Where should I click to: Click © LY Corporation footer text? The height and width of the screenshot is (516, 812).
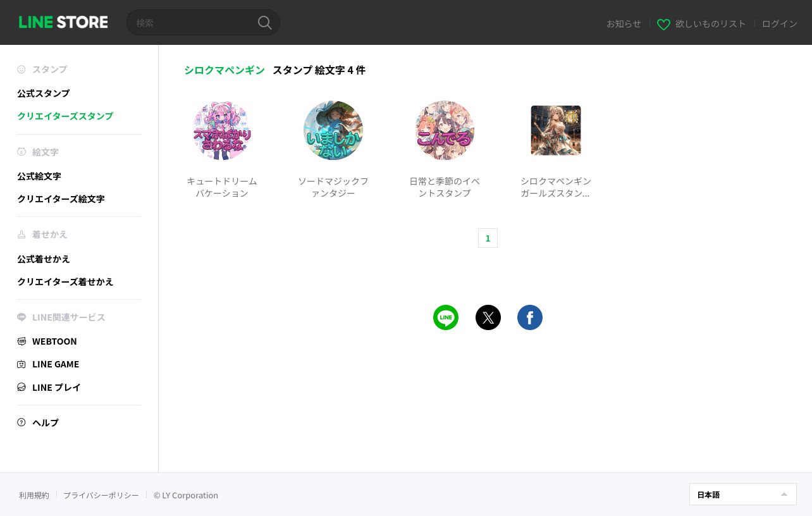[x=186, y=495]
